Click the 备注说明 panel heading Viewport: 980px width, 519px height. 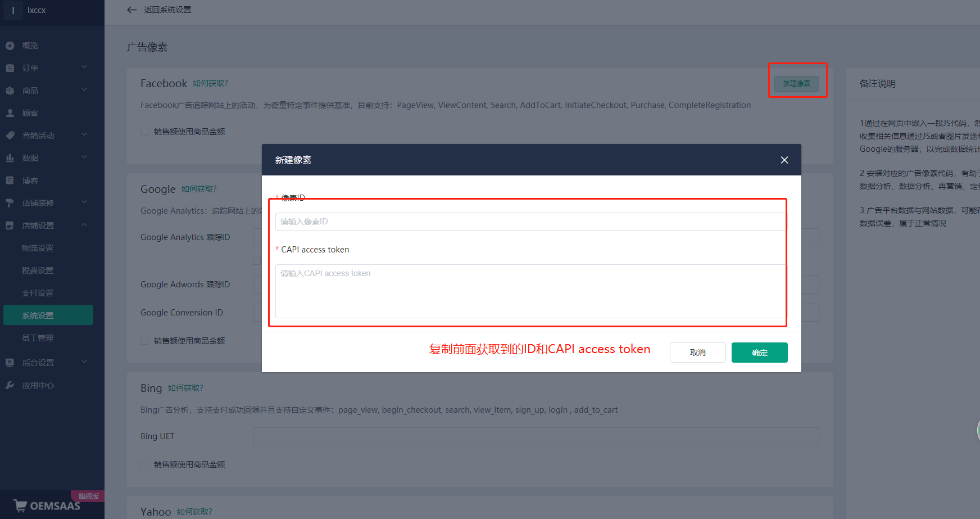pos(878,84)
